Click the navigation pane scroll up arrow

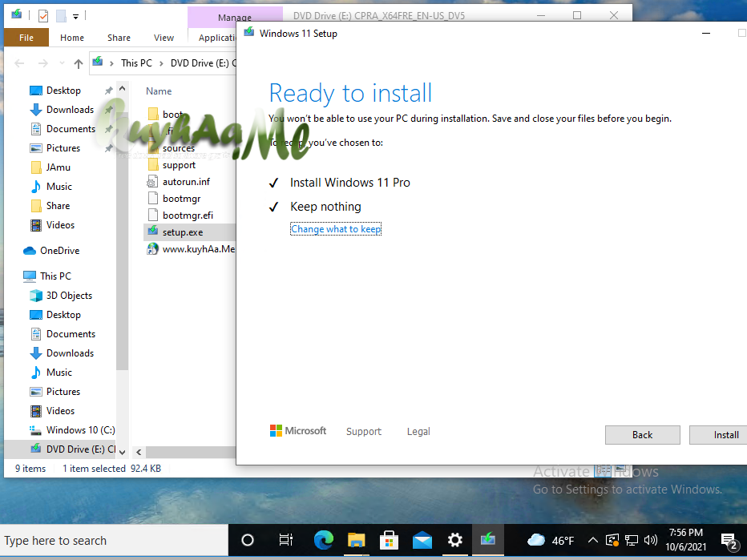click(122, 89)
